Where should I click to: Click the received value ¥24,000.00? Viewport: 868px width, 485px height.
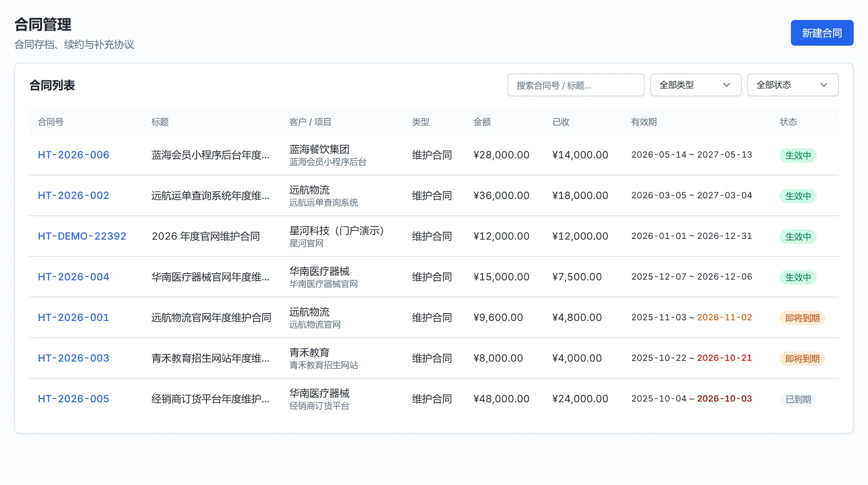point(580,399)
